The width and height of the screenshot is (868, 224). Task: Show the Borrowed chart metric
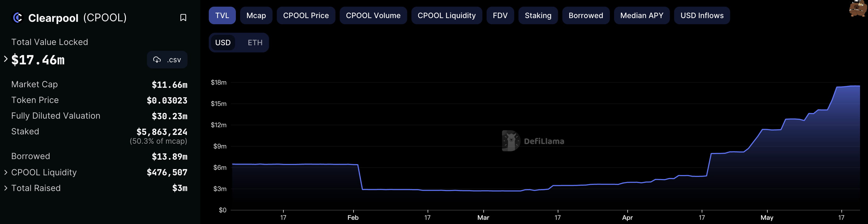click(x=586, y=15)
